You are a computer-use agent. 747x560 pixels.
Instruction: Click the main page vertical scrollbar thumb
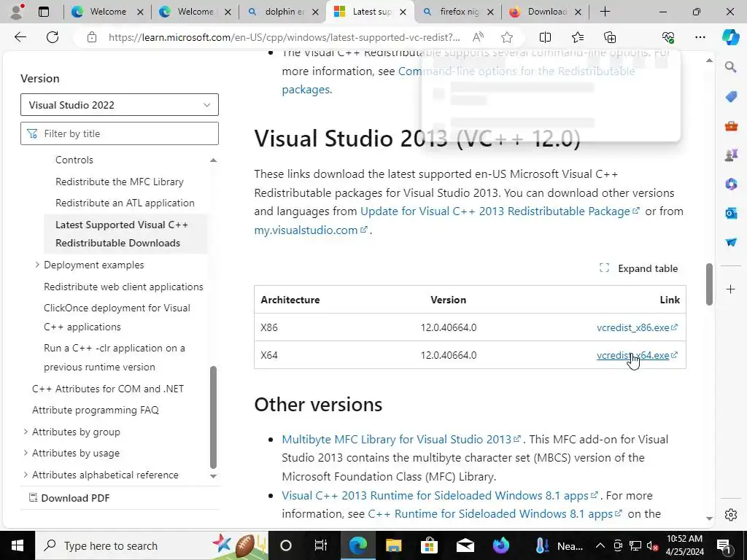pyautogui.click(x=709, y=284)
